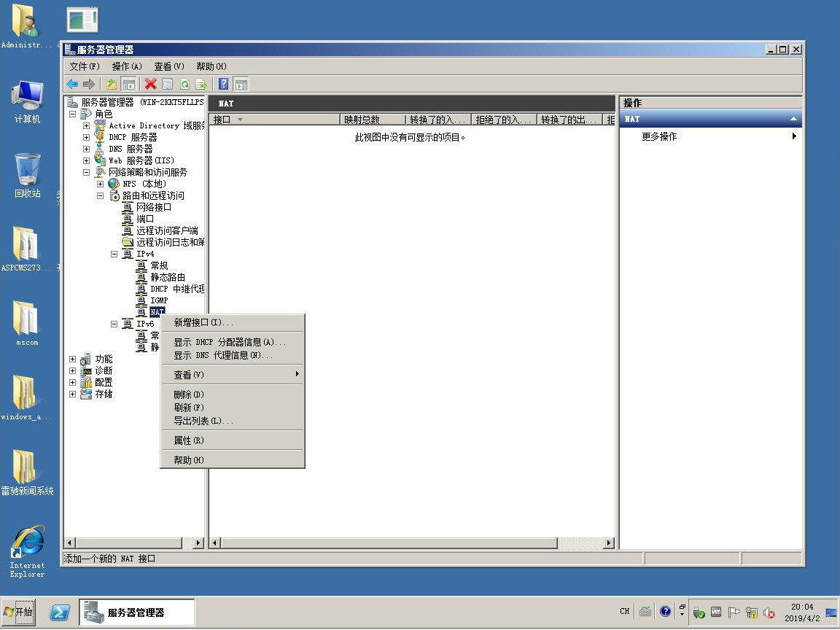This screenshot has height=630, width=840.
Task: Click the blue Help question mark icon
Action: coord(224,85)
